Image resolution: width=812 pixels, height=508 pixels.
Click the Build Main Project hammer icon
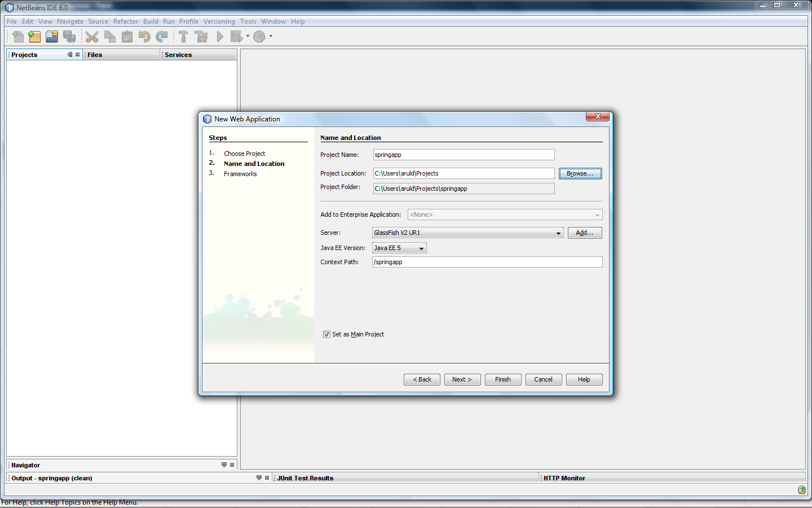[x=183, y=37]
